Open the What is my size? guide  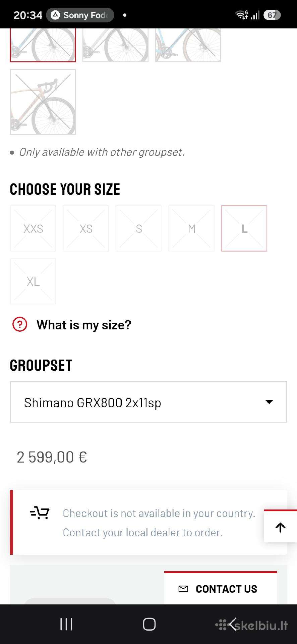click(x=84, y=325)
